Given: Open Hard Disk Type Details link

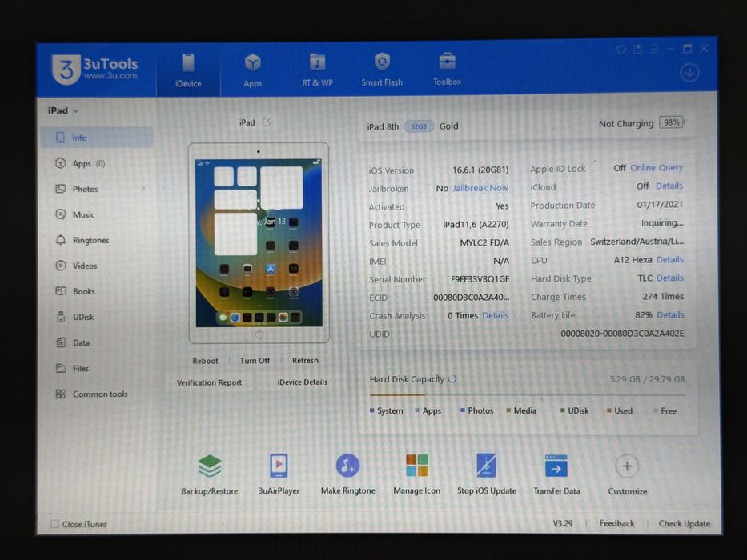Looking at the screenshot, I should (x=670, y=278).
